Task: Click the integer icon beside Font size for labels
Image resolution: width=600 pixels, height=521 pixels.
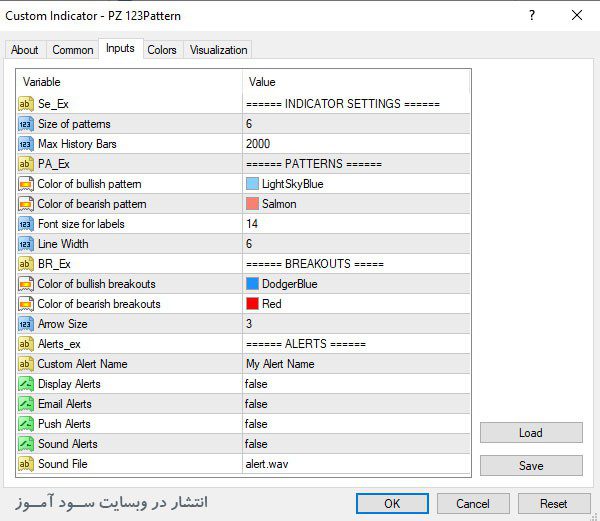Action: tap(25, 224)
